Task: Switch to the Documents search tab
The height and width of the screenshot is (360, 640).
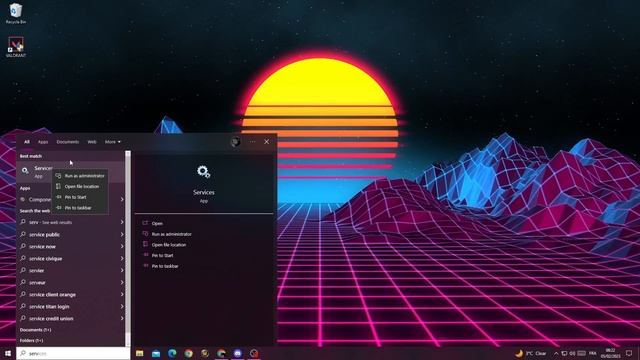Action: 67,142
